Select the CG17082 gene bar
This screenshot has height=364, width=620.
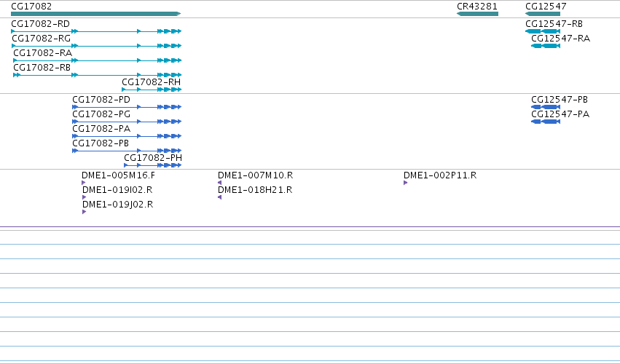click(x=96, y=14)
